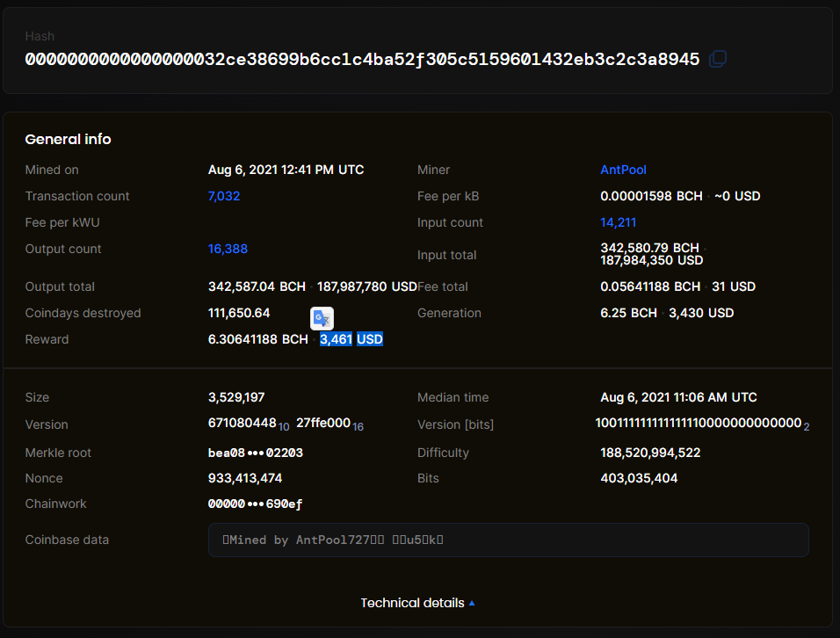Click the Size value 3,529,197
The width and height of the screenshot is (840, 638).
pyautogui.click(x=236, y=397)
